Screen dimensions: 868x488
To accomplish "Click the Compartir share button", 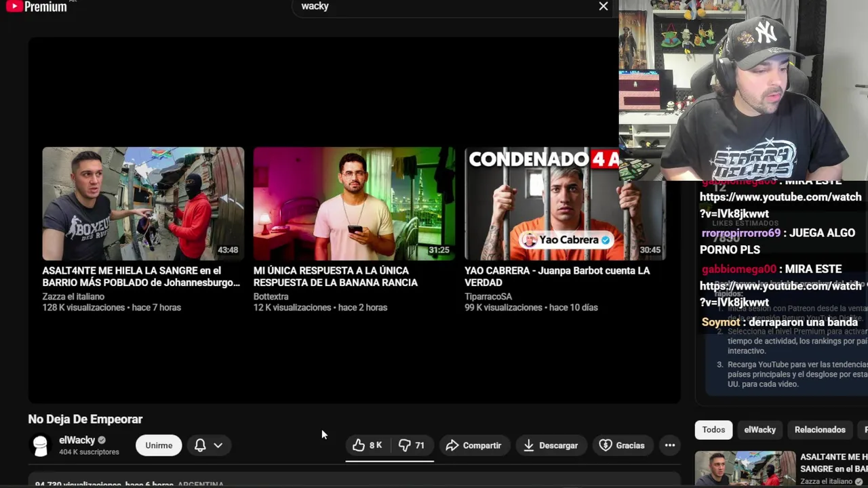I will pyautogui.click(x=473, y=445).
